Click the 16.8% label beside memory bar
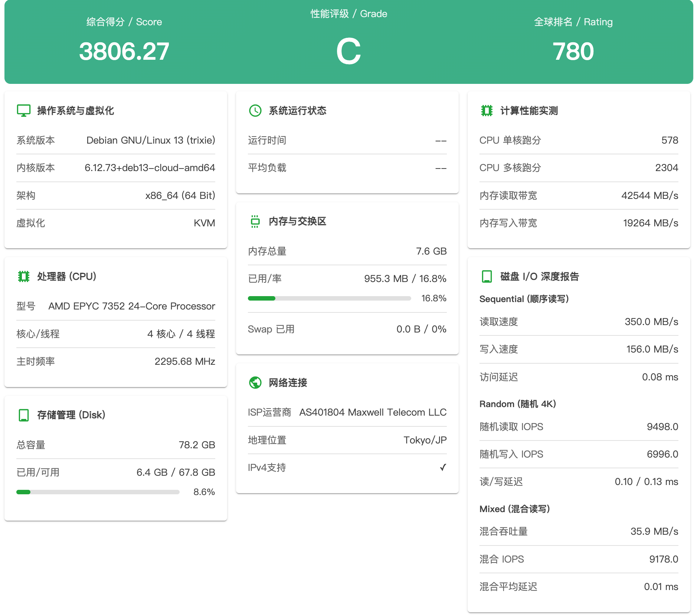Screen dimensions: 694x616 [434, 298]
